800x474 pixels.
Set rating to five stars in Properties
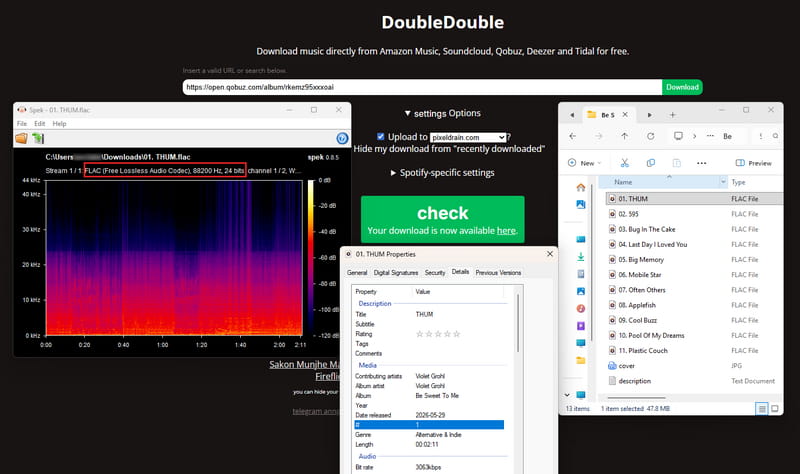click(x=457, y=334)
